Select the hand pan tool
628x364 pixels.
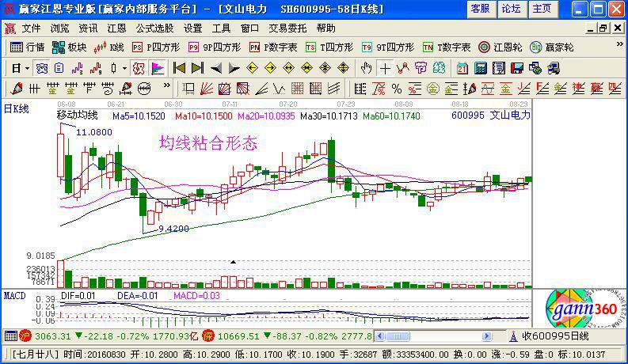tap(366, 68)
